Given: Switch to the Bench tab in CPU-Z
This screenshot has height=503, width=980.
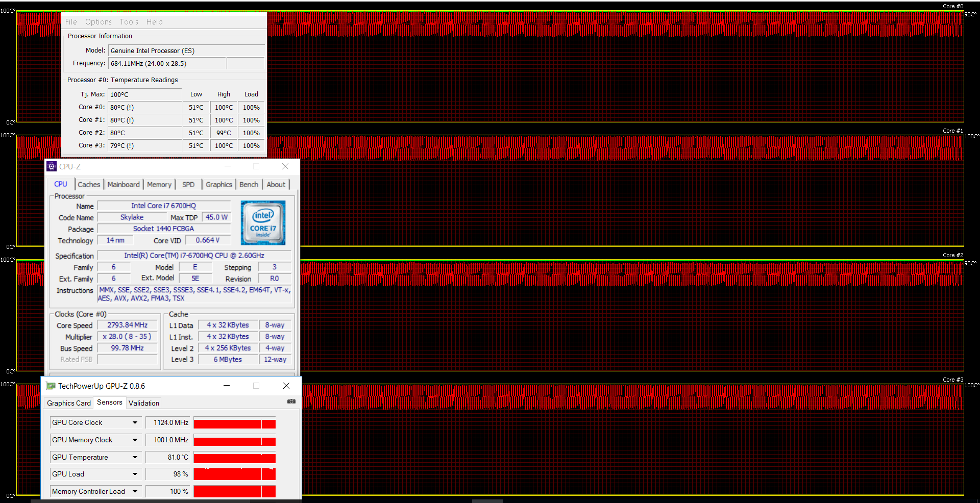Looking at the screenshot, I should (249, 185).
